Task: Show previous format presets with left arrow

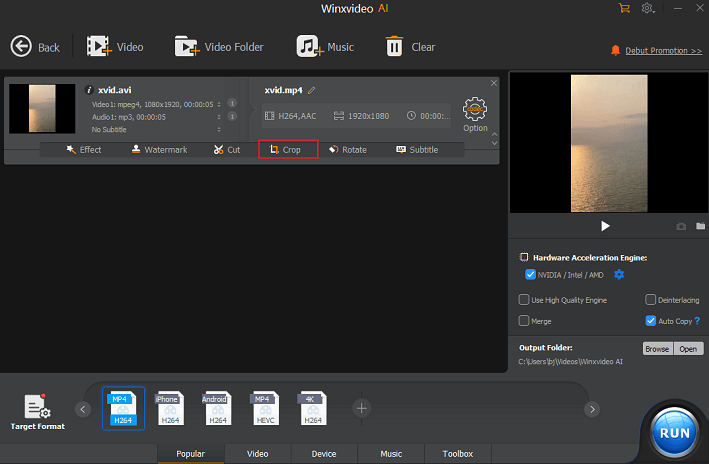Action: 83,409
